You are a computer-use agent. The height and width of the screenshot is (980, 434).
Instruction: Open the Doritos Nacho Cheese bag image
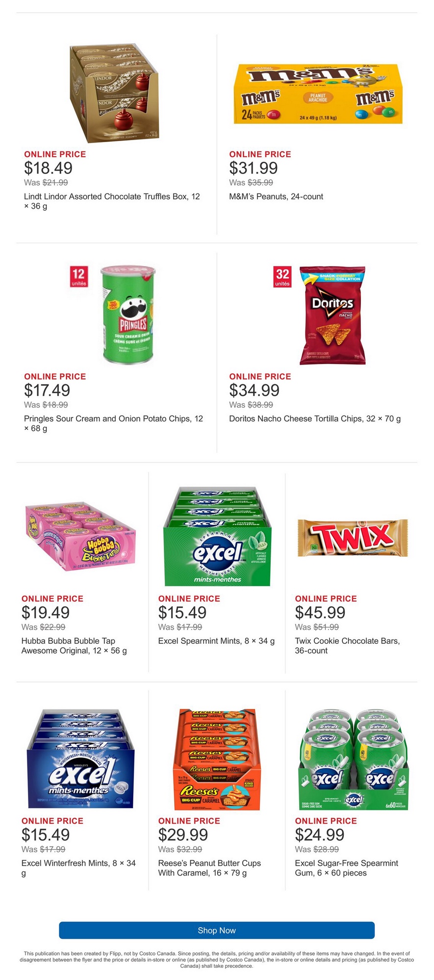tap(332, 315)
